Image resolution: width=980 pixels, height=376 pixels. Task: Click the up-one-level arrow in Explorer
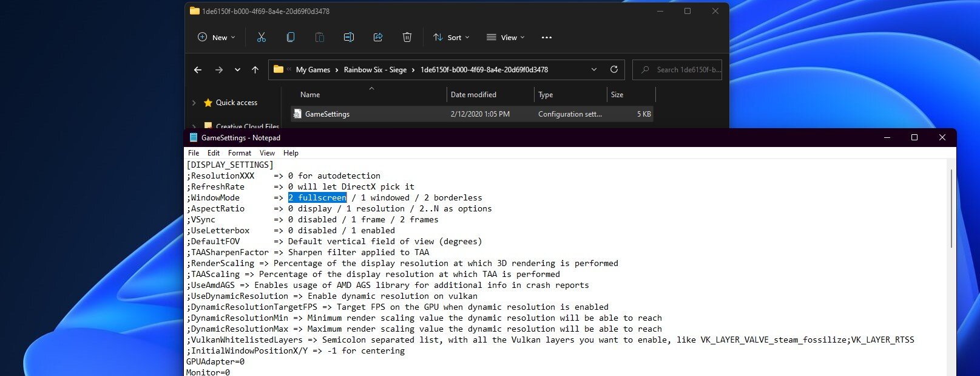(255, 70)
